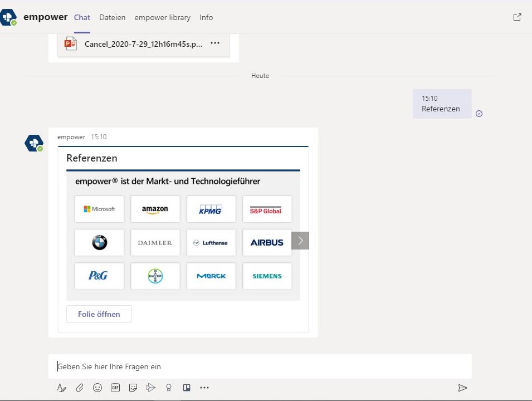Click the Praise badge icon
Viewport: 532px width, 401px height.
169,388
